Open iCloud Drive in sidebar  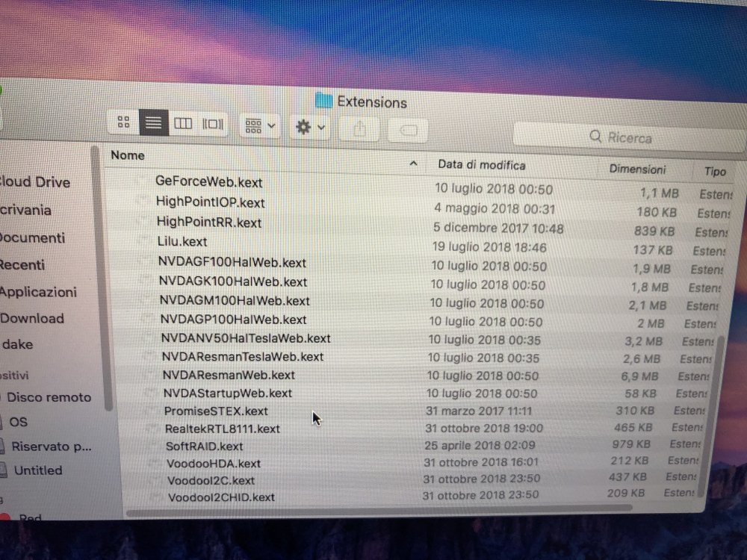point(35,182)
